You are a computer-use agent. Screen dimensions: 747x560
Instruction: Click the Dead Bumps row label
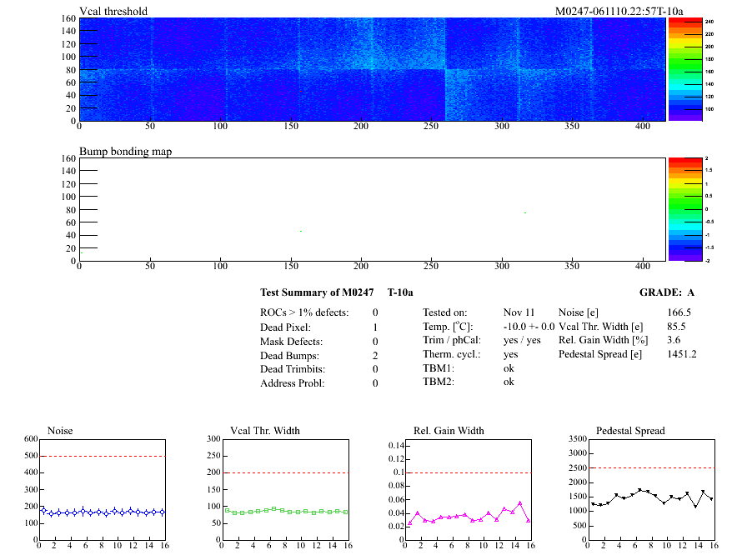pyautogui.click(x=288, y=355)
